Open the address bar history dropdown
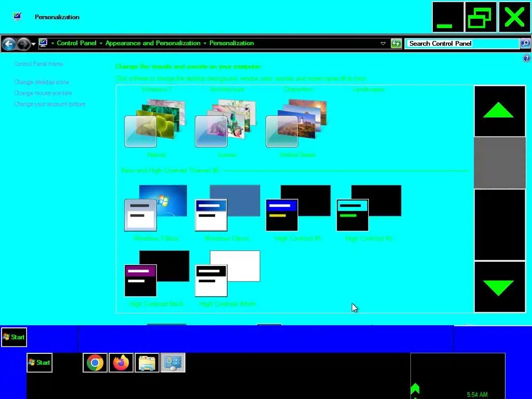Image resolution: width=532 pixels, height=399 pixels. pyautogui.click(x=383, y=44)
